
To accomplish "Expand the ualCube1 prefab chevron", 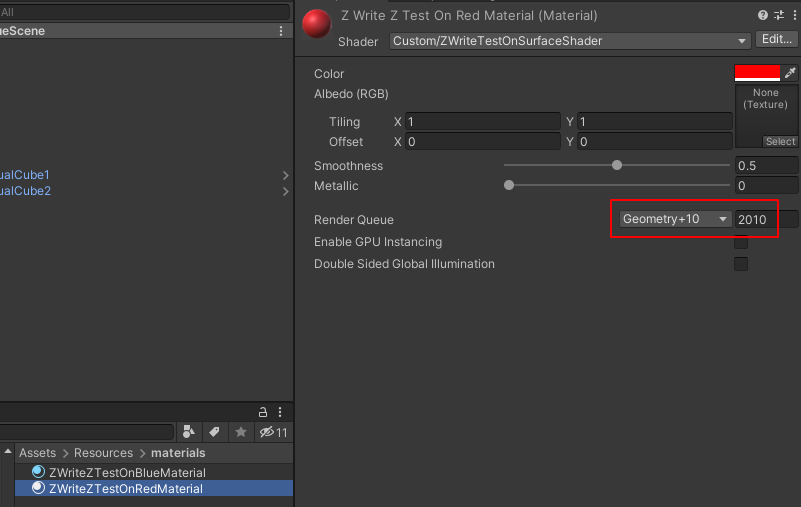I will pyautogui.click(x=286, y=175).
